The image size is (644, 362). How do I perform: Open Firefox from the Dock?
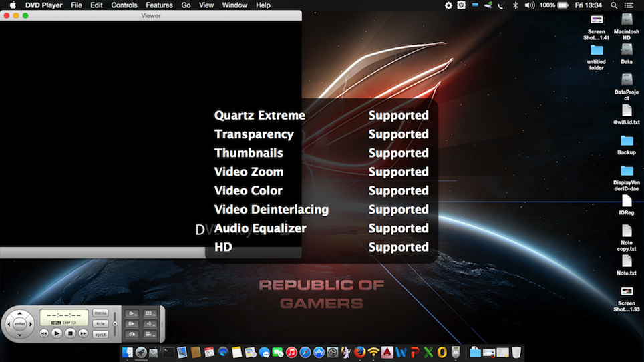point(359,352)
